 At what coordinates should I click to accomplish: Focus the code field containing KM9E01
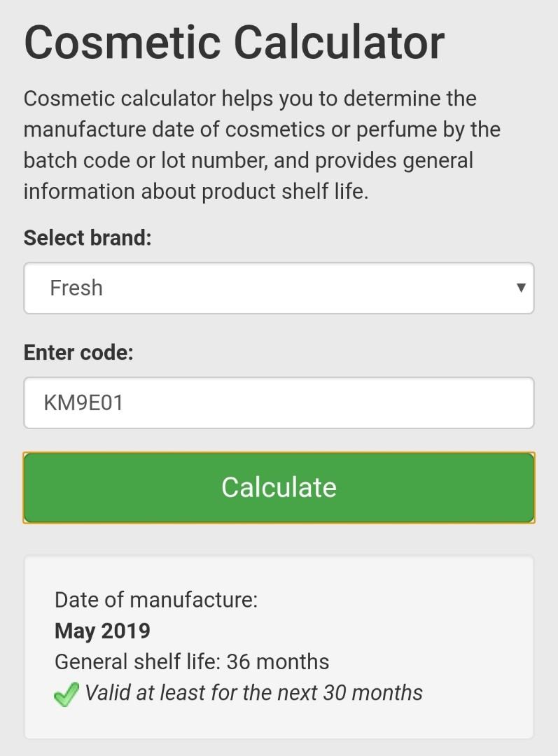[279, 403]
